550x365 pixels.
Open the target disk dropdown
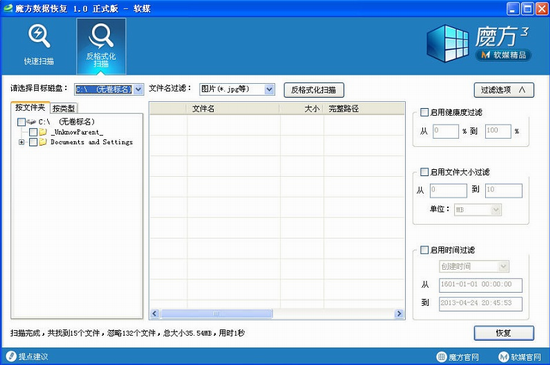[x=139, y=89]
